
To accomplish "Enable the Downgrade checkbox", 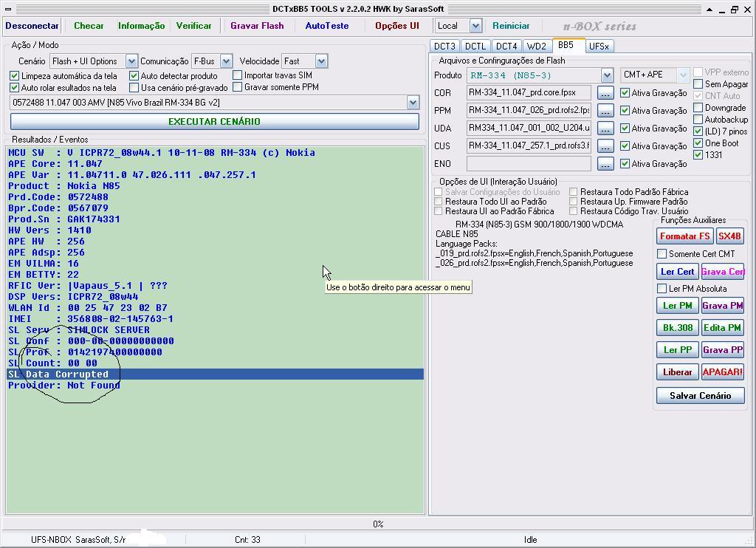I will pos(698,108).
